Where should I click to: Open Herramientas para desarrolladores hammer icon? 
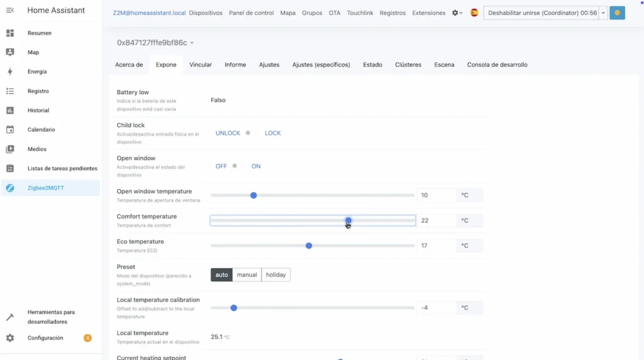[x=10, y=317]
